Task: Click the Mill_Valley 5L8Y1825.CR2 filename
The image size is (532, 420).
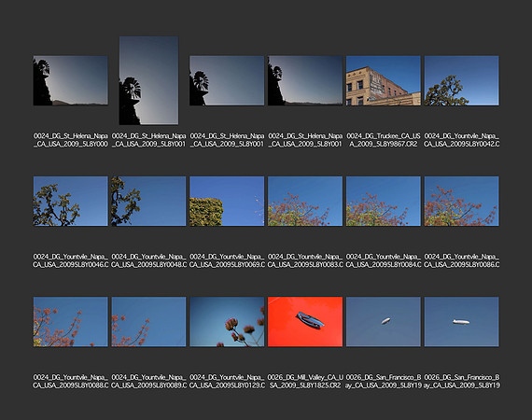Action: coord(305,382)
